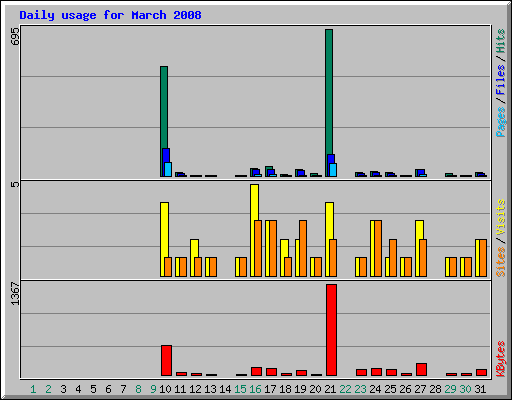
Task: Click day number "24" on the axis
Action: pyautogui.click(x=375, y=389)
